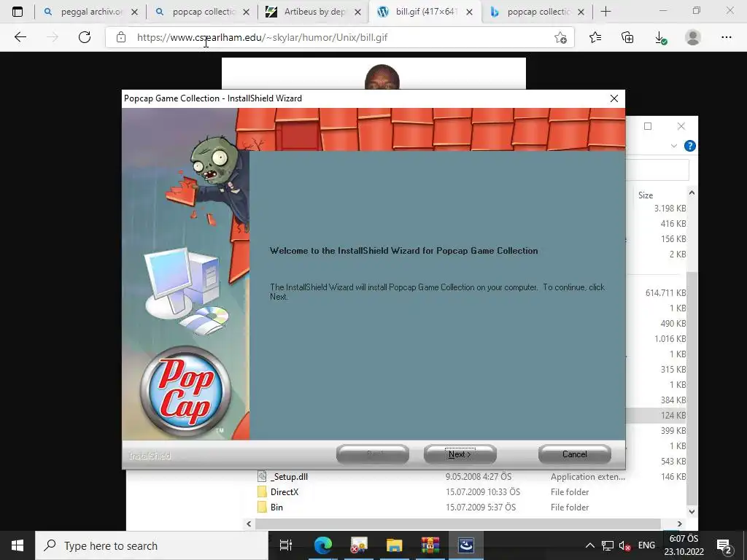Refresh the current browser page
This screenshot has width=747, height=560.
[85, 37]
